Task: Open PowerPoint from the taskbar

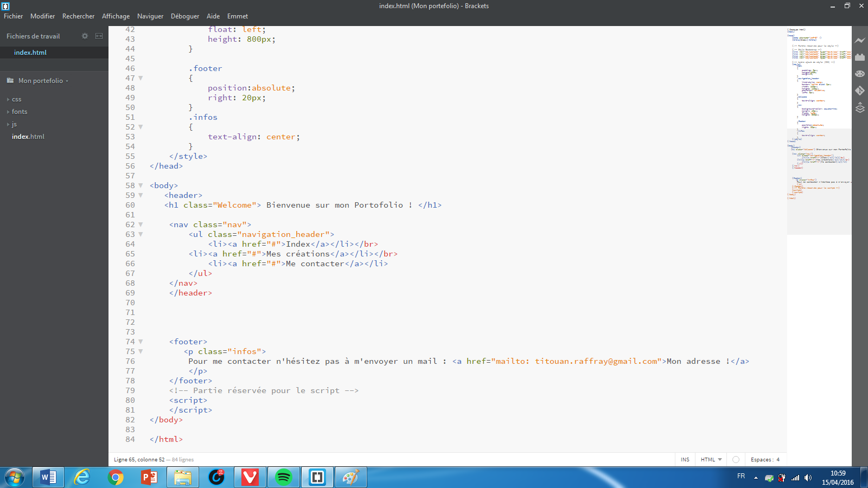Action: pos(149,477)
